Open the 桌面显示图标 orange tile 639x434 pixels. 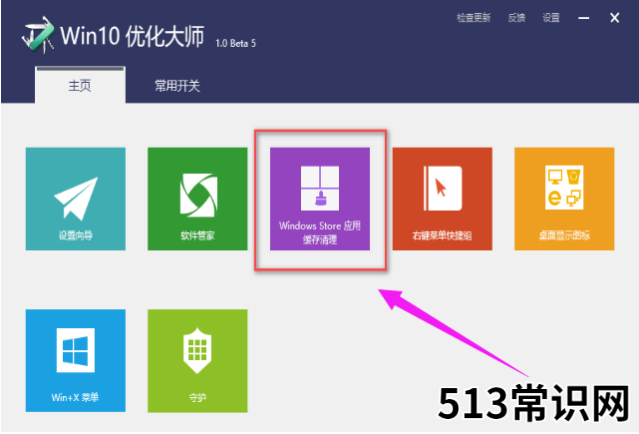[x=564, y=199]
